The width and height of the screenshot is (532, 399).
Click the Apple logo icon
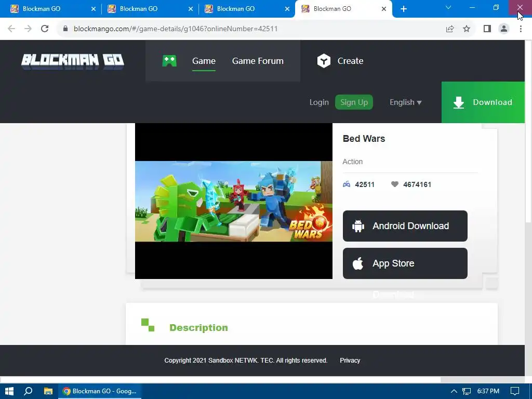(x=357, y=263)
